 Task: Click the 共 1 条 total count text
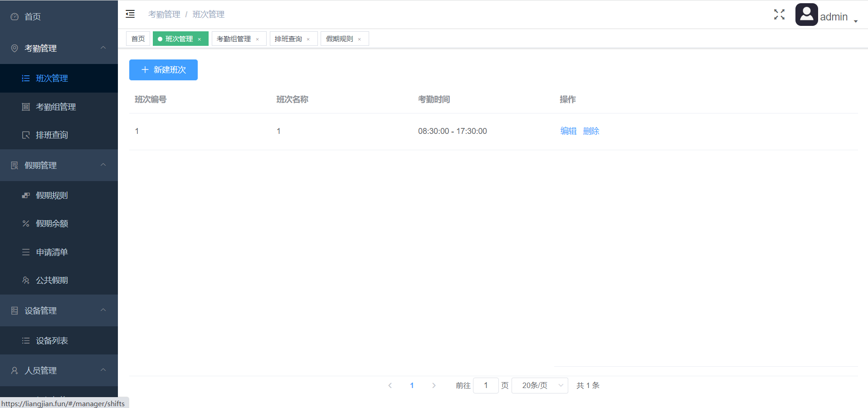pyautogui.click(x=588, y=385)
